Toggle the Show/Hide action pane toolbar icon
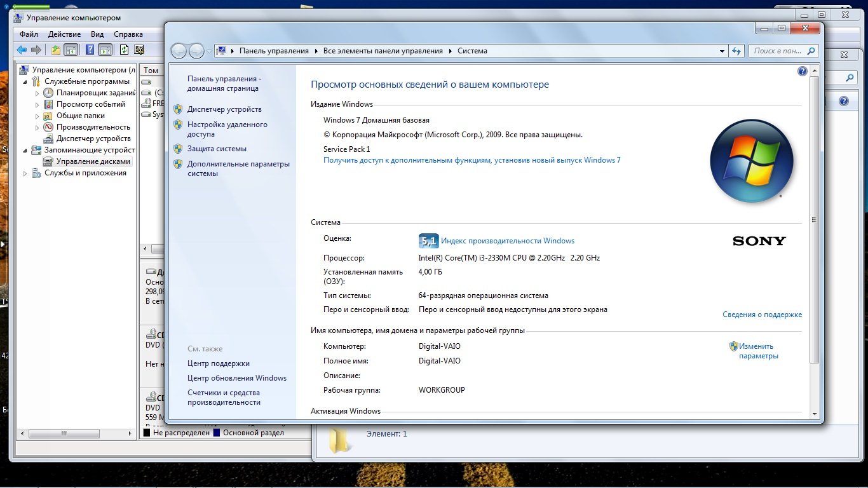Screen dimensions: 868x488 105,50
